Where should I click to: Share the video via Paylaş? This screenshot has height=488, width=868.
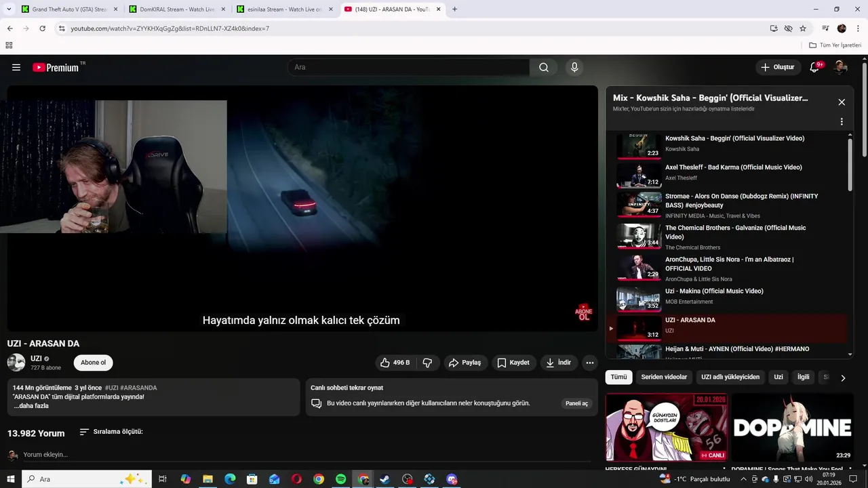click(465, 363)
